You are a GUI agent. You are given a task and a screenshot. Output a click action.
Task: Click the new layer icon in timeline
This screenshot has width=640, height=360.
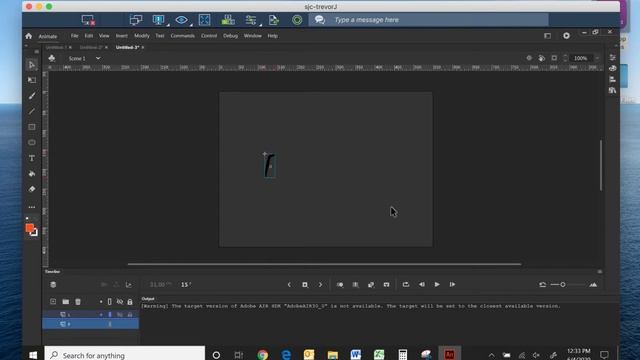53,302
